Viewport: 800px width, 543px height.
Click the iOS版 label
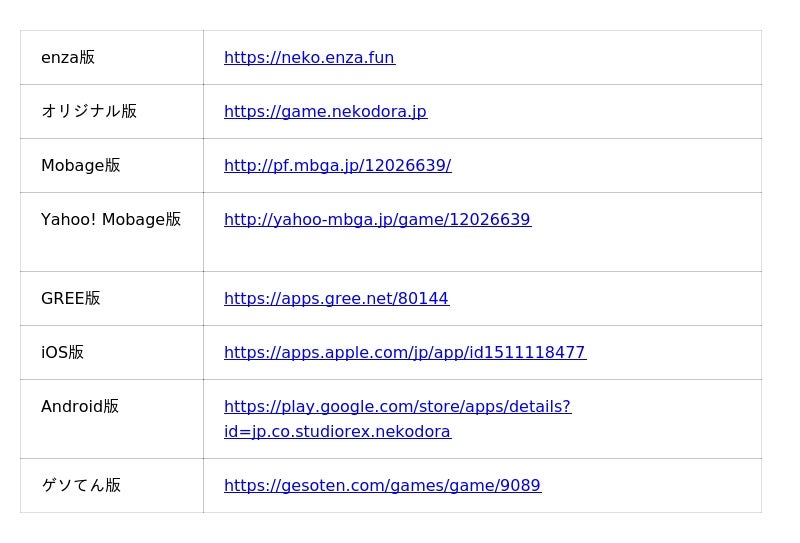tap(63, 353)
